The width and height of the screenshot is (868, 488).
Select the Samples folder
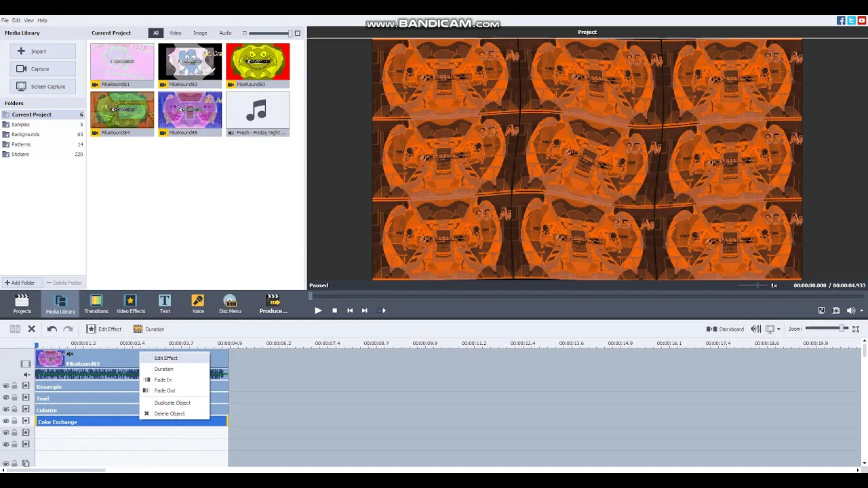[x=43, y=125]
